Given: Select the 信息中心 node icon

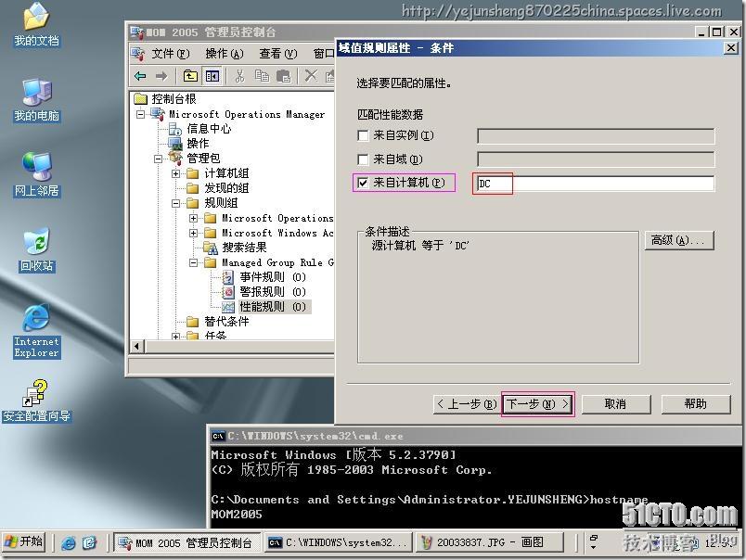Looking at the screenshot, I should (175, 129).
